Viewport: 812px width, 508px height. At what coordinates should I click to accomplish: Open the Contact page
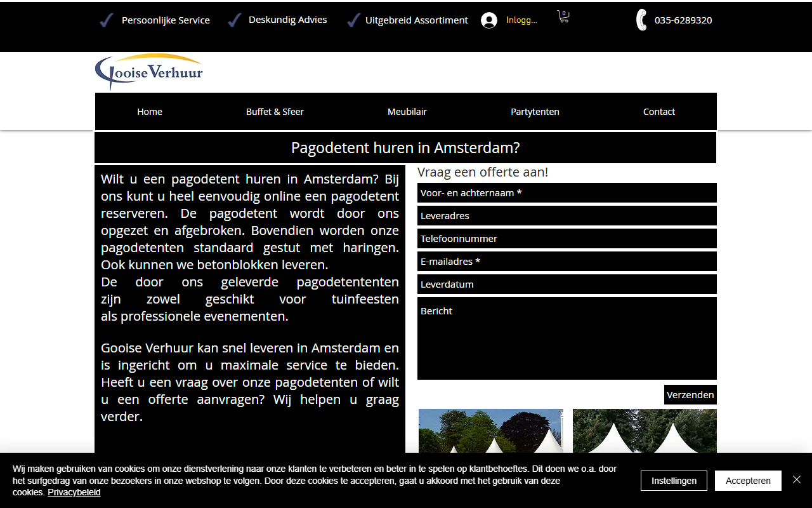tap(659, 112)
